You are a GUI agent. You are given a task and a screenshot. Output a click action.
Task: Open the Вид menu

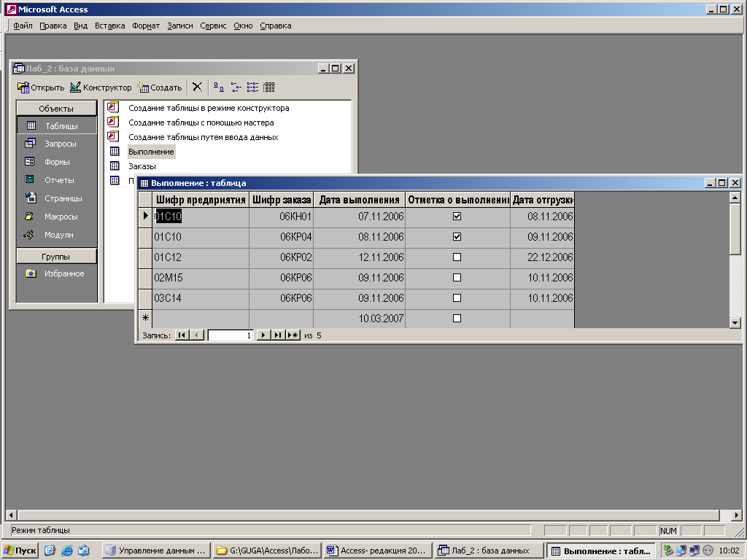point(80,26)
